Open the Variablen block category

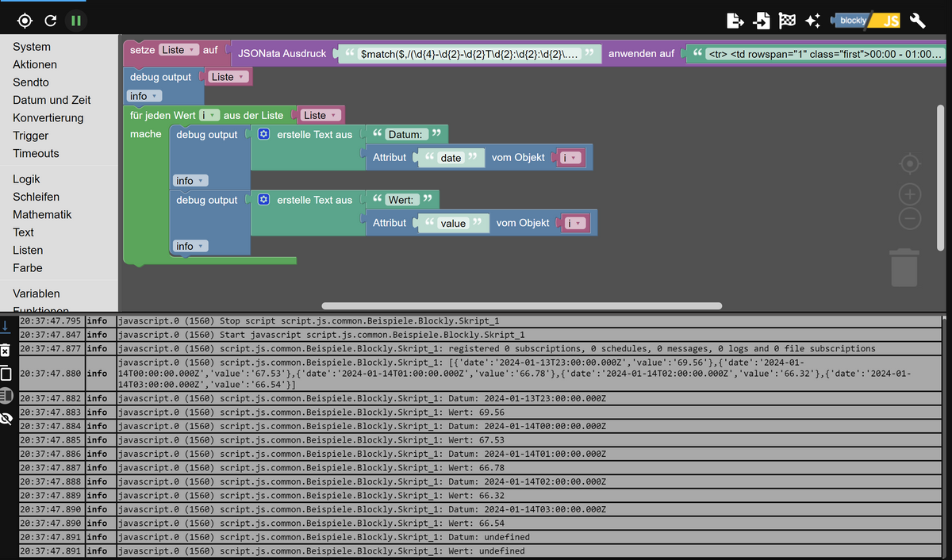pos(36,293)
